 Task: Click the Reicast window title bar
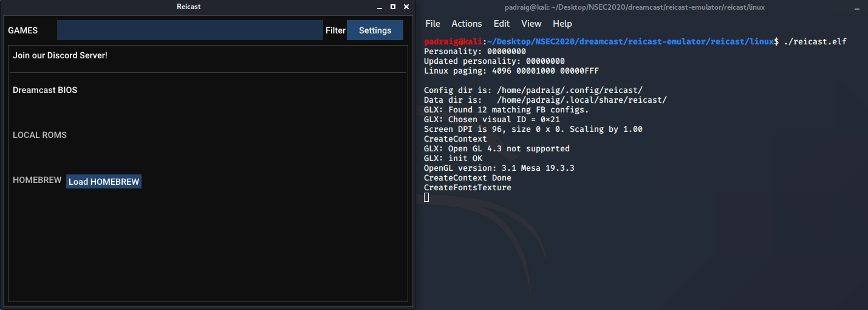coord(188,7)
